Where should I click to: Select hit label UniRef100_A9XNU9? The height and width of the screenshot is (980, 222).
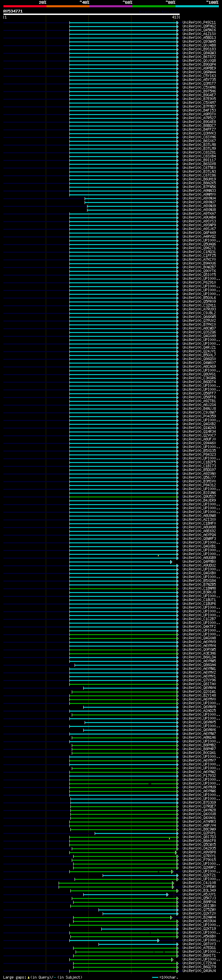pos(199,206)
